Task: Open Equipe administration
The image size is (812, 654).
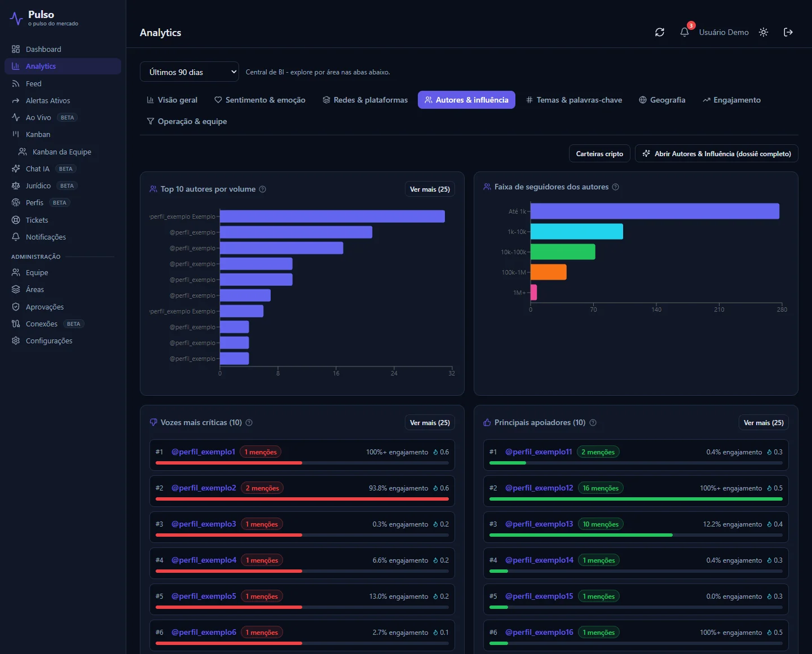Action: click(x=63, y=272)
